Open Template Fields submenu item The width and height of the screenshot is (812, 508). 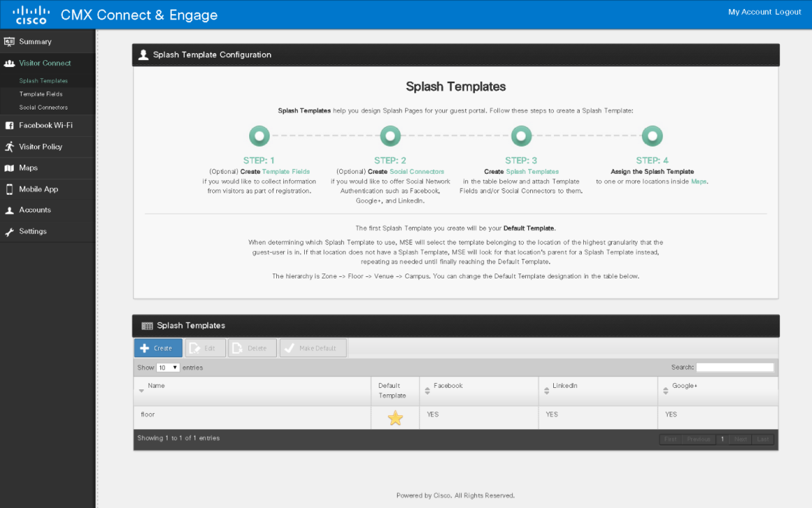(x=41, y=94)
